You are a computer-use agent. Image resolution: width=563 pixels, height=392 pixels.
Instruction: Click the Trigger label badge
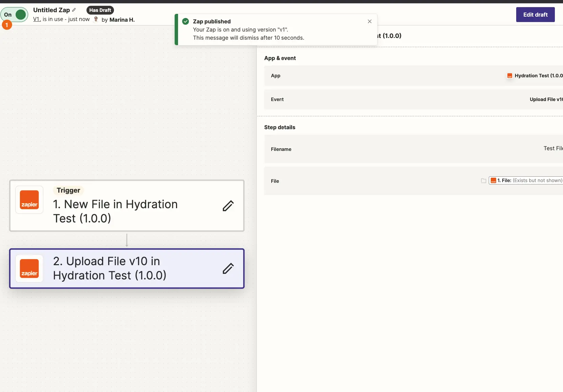(69, 190)
